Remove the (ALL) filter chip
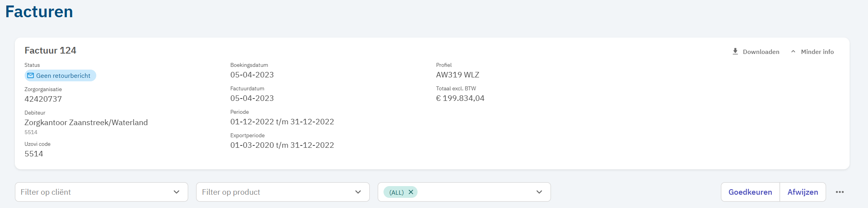Screen dimensions: 868x208 pyautogui.click(x=411, y=192)
